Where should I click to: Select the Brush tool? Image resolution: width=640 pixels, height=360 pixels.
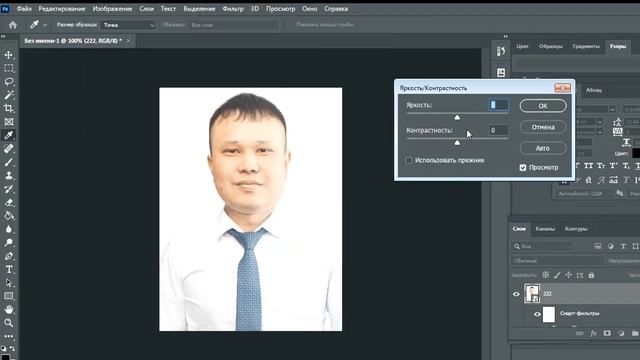[x=9, y=162]
